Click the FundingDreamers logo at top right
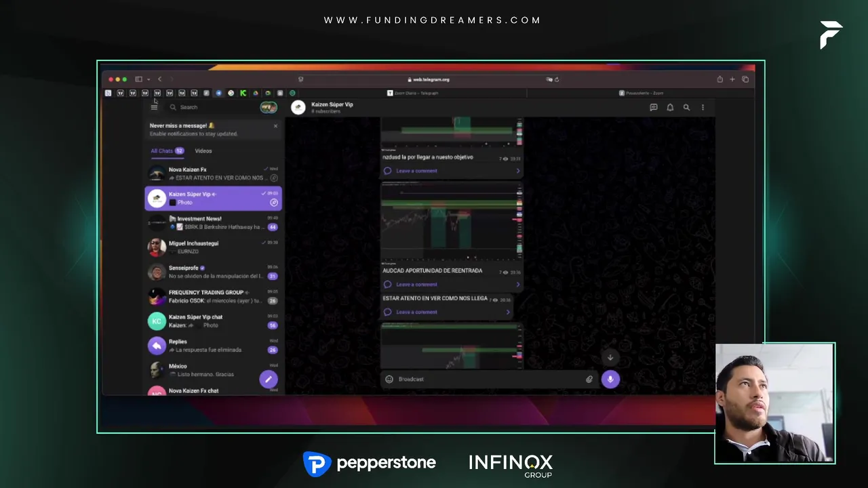Screen dimensions: 868x488 (x=831, y=35)
